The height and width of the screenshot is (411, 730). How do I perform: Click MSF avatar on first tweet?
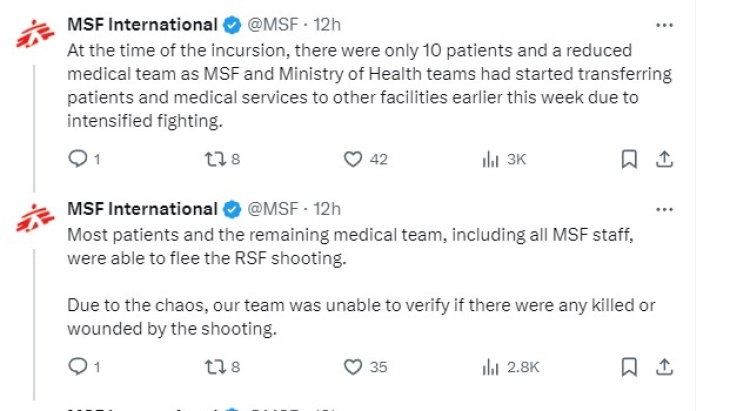click(36, 33)
